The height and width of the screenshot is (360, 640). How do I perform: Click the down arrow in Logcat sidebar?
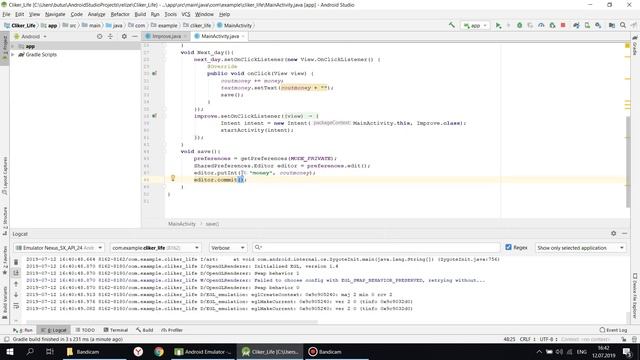(16, 295)
